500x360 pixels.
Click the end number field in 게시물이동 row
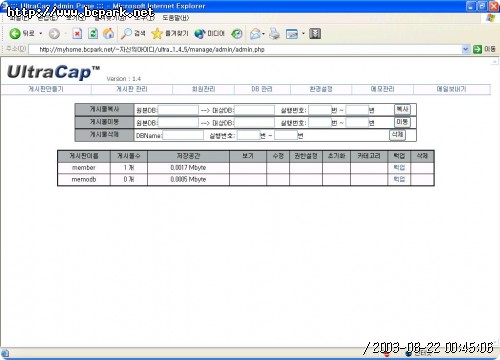tap(357, 123)
